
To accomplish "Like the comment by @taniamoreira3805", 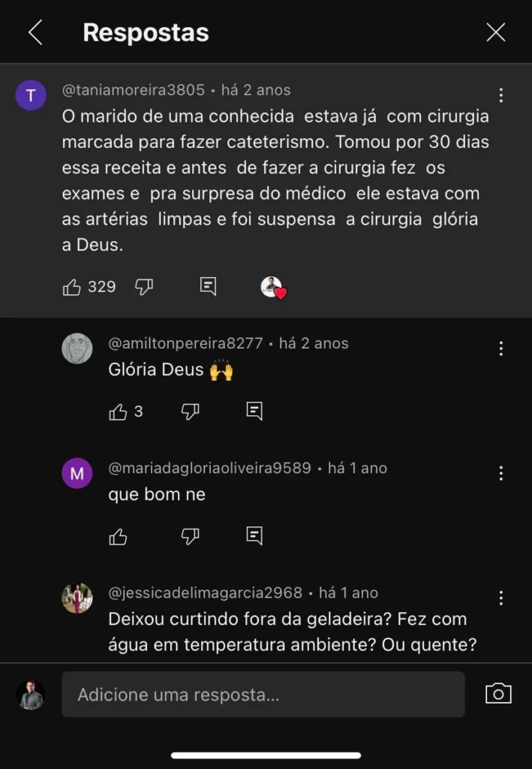I will (x=73, y=287).
